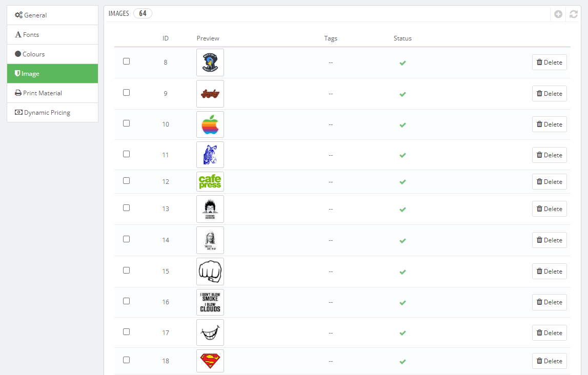Click the green status check on row 18

tap(402, 361)
